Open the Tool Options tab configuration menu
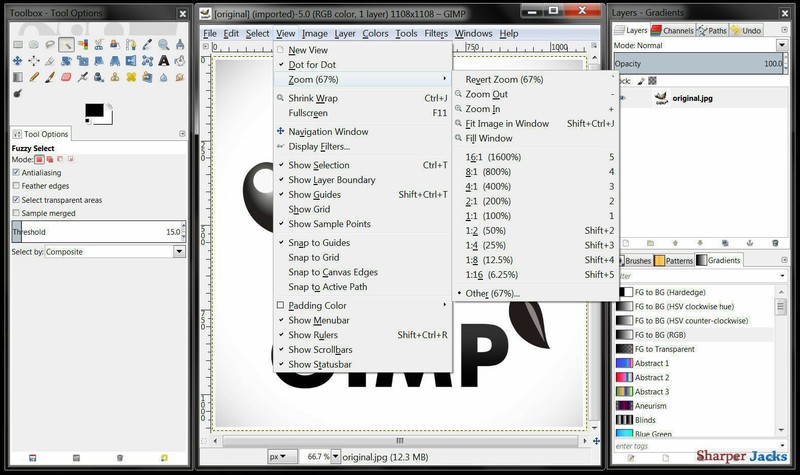 [x=182, y=134]
